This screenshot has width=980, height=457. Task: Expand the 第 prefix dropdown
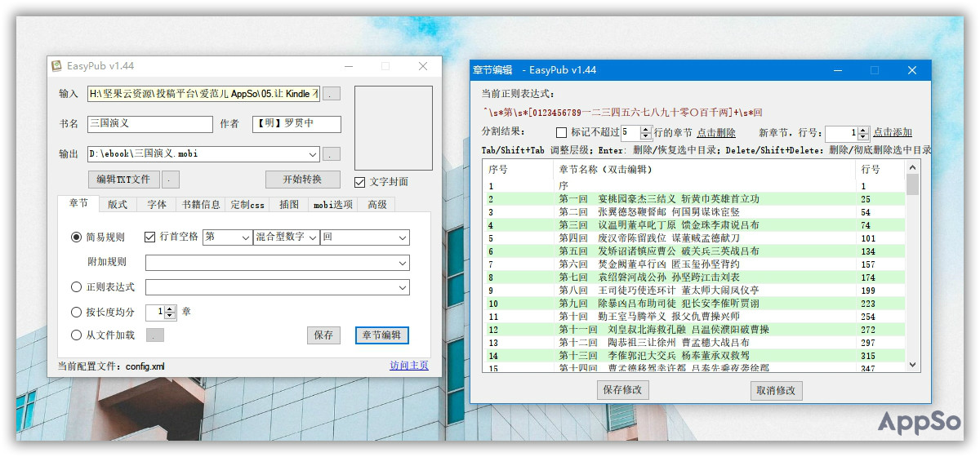pyautogui.click(x=247, y=237)
